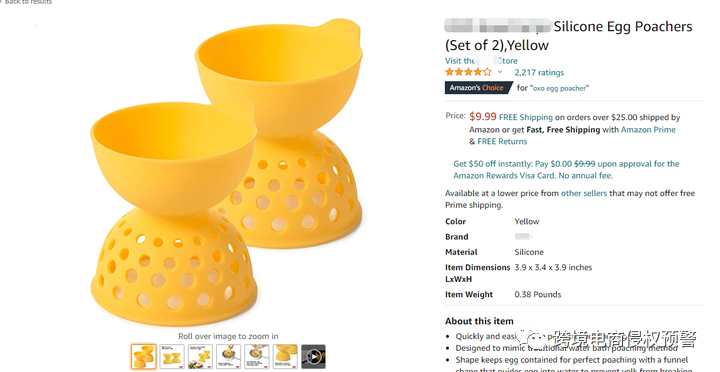Play the product video thumbnail

pyautogui.click(x=313, y=356)
